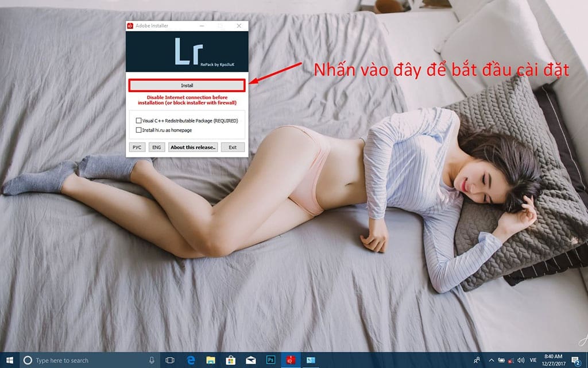Screen dimensions: 588x368
Task: Open the Windows Start menu
Action: click(x=10, y=360)
